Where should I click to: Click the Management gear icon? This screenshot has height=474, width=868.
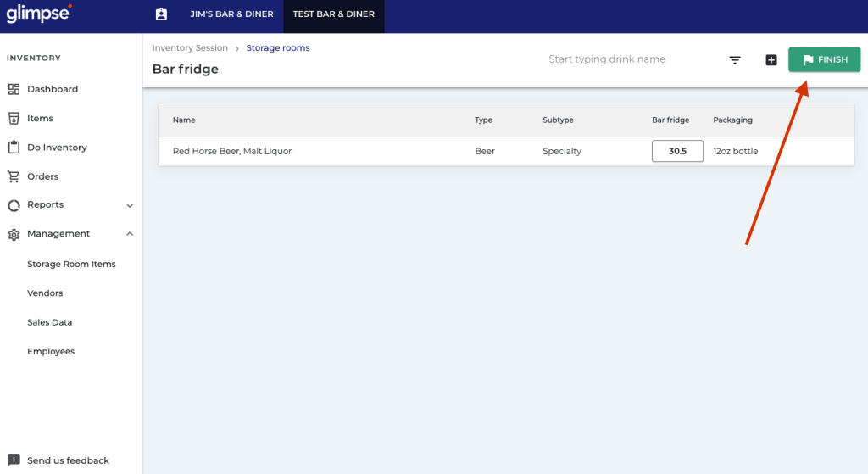pos(14,234)
